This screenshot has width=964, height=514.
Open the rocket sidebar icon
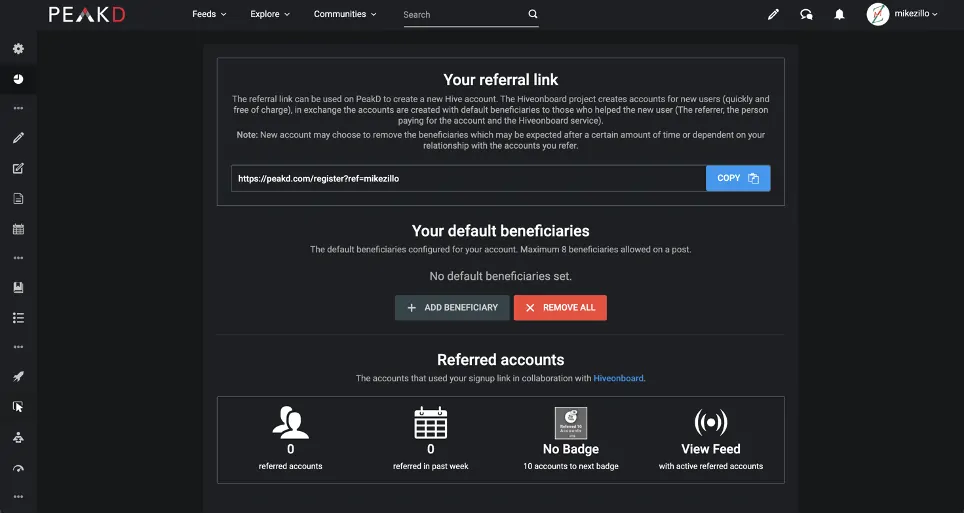[18, 376]
